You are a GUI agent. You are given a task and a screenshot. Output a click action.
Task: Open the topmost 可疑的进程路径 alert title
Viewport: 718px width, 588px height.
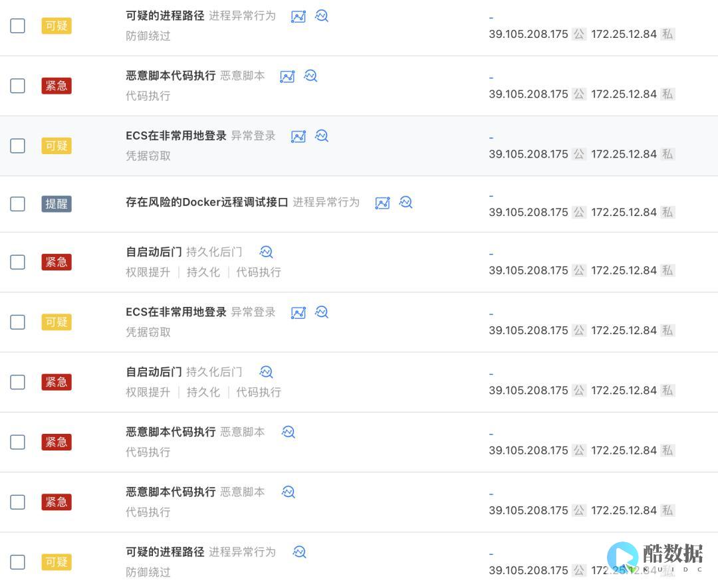point(166,16)
